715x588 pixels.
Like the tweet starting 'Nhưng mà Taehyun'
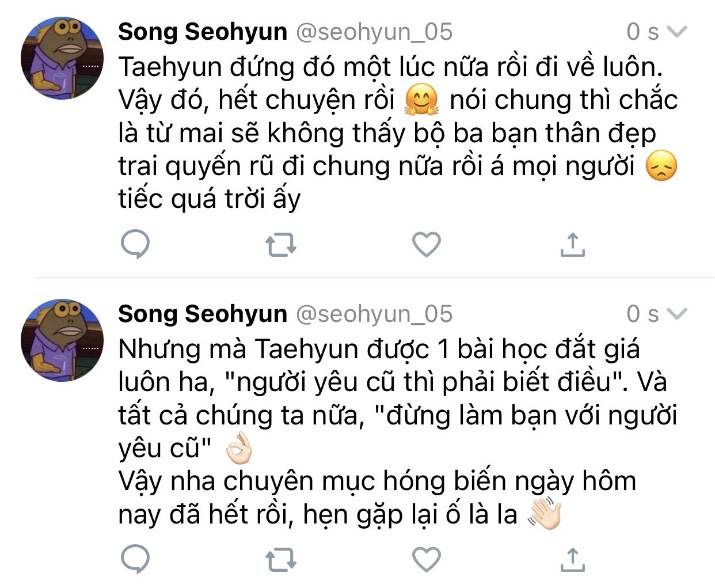[427, 559]
